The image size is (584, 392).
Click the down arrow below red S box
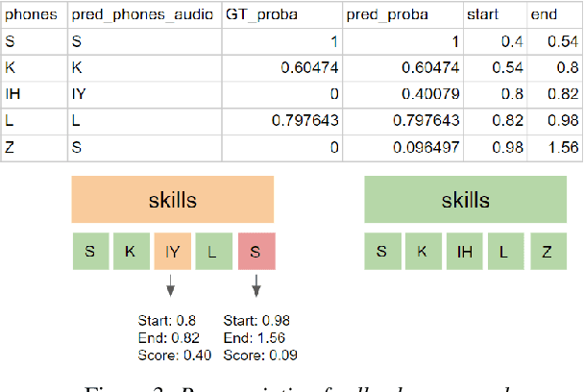pyautogui.click(x=256, y=285)
